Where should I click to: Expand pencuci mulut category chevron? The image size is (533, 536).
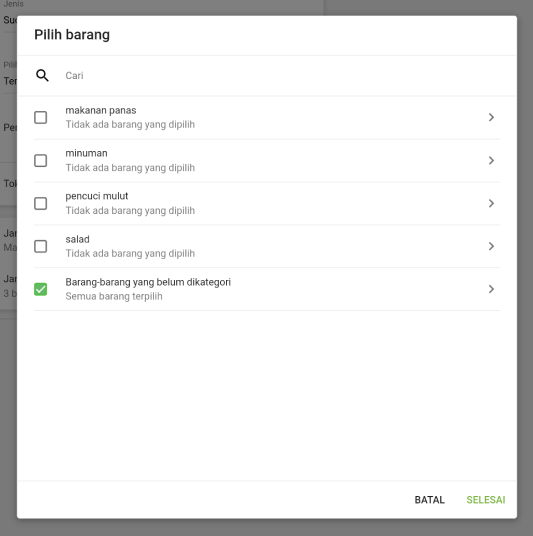491,204
